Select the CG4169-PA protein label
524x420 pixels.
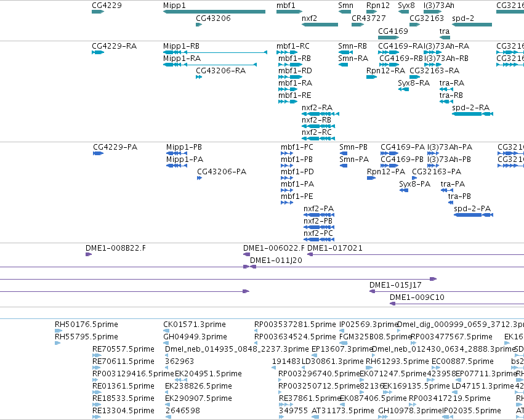click(x=403, y=147)
